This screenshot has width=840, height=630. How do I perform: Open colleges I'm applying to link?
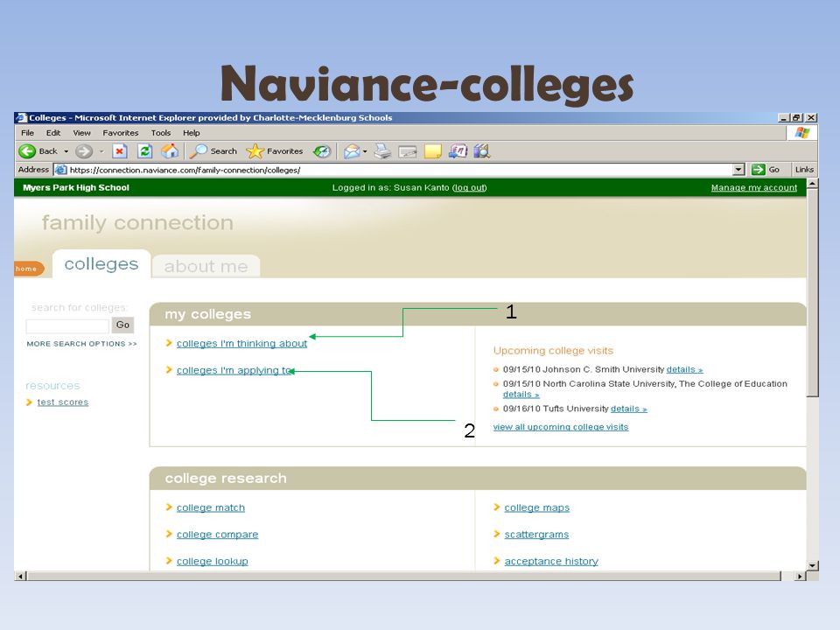click(x=234, y=370)
